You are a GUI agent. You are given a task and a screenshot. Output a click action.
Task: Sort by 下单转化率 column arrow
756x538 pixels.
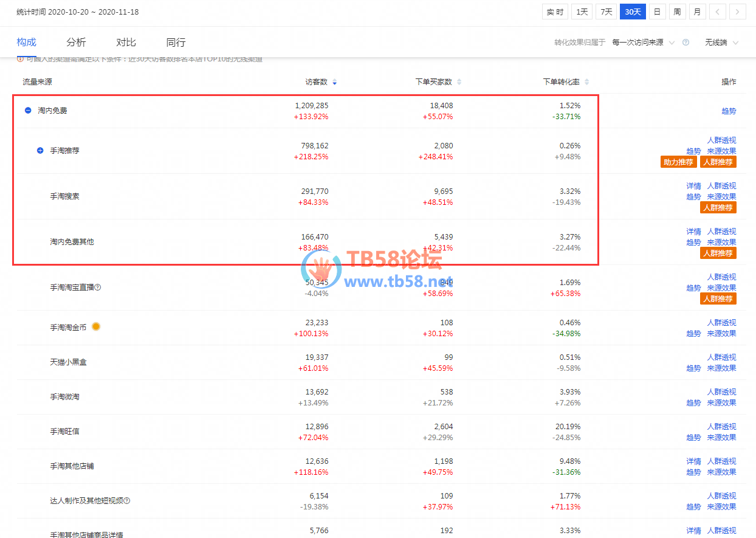click(x=586, y=82)
